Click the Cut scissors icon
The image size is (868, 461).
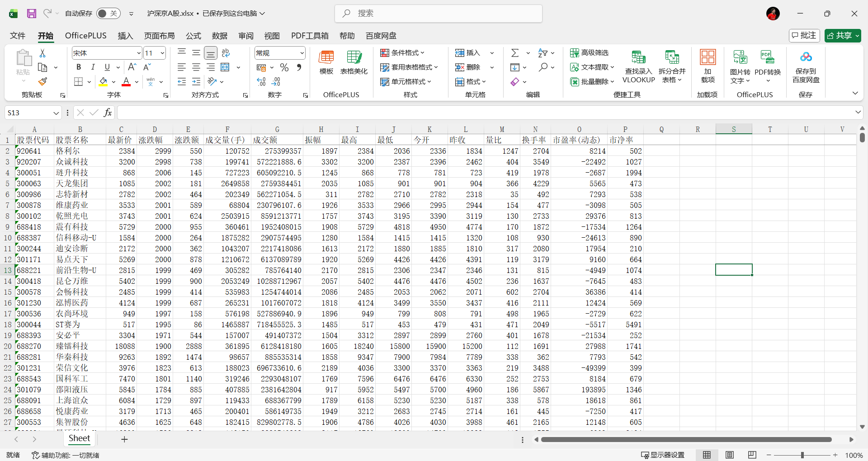(42, 53)
